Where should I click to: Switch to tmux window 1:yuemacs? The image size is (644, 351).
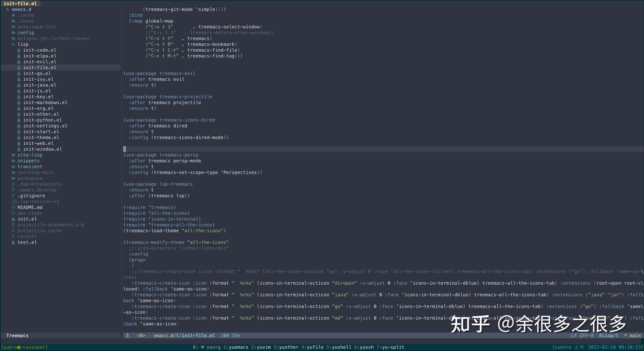point(236,347)
